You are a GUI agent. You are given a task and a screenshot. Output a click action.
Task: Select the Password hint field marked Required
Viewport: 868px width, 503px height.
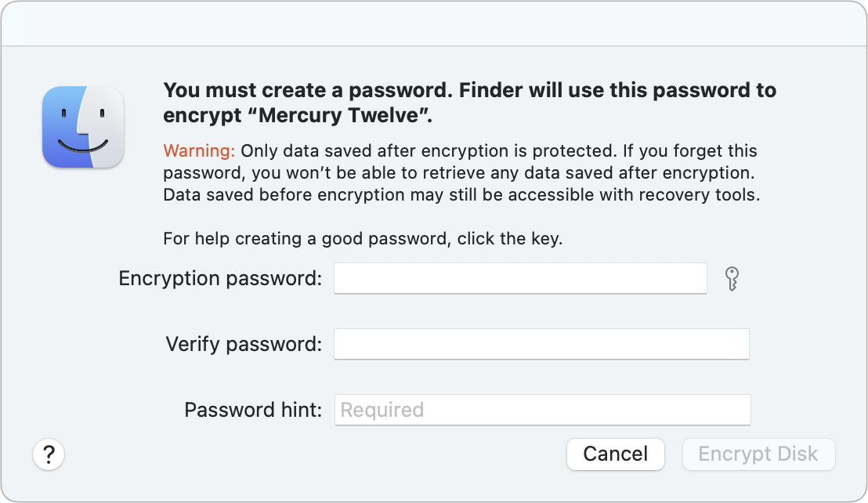[x=542, y=410]
